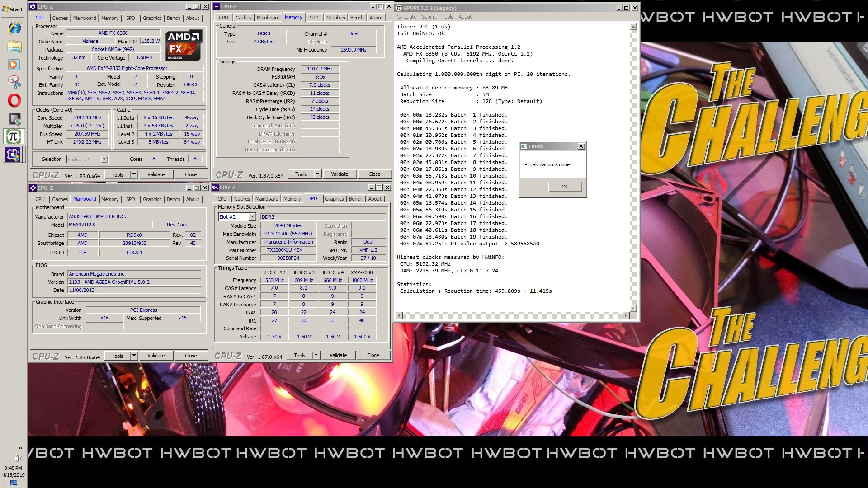Viewport: 868px width, 488px height.
Task: Click GPUPI scrollbar up arrow
Action: pos(633,27)
